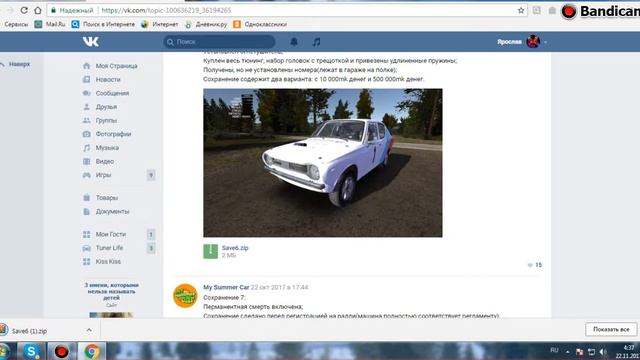Image resolution: width=640 pixels, height=360 pixels.
Task: Click the green Save6.zip file icon
Action: coord(211,251)
